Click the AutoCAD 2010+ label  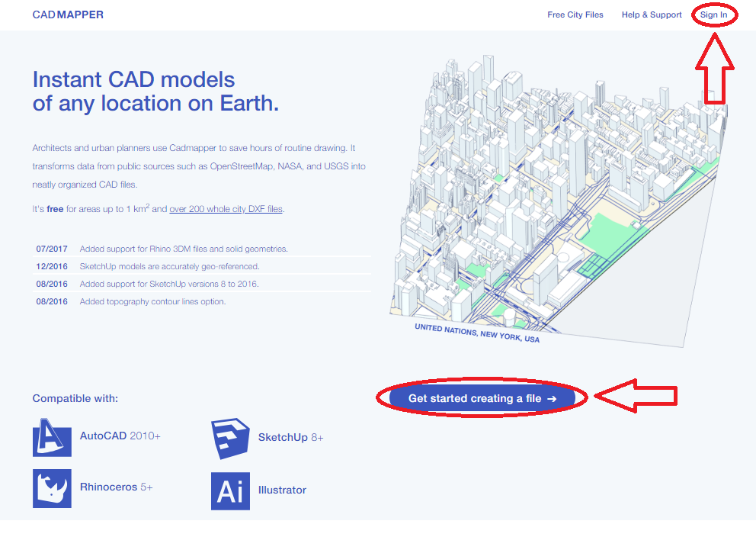120,436
